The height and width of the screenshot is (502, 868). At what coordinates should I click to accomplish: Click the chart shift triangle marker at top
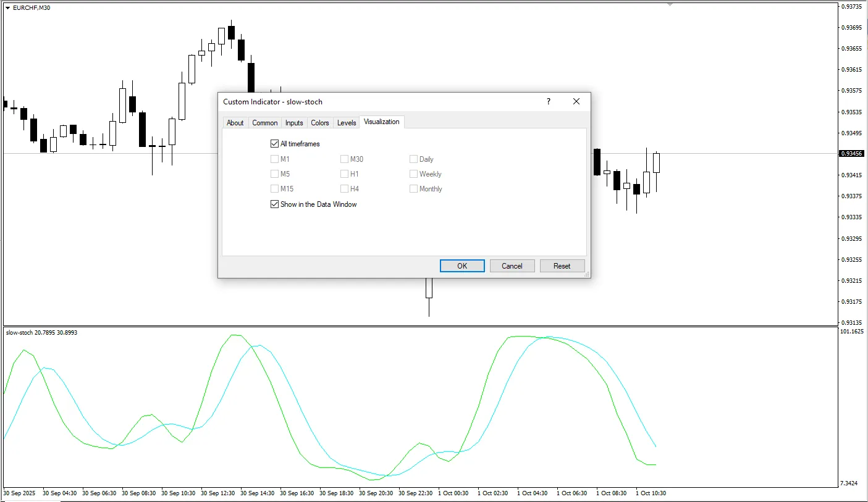670,5
